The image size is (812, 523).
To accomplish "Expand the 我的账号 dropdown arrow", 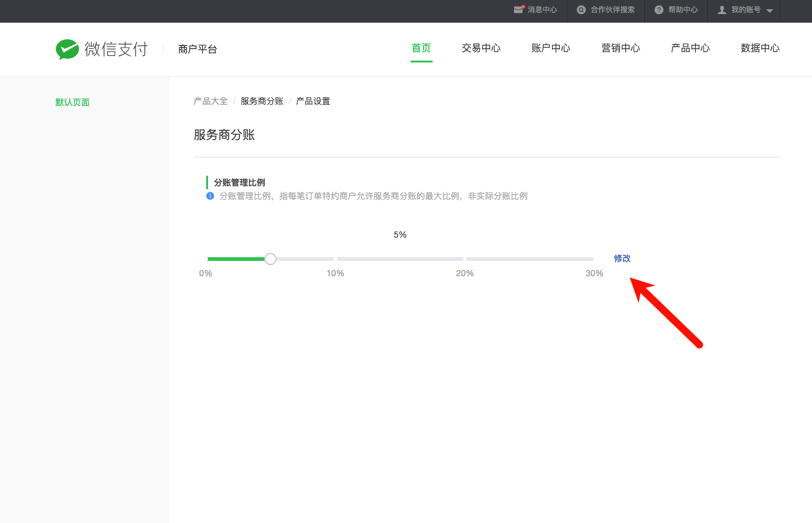I will point(770,11).
